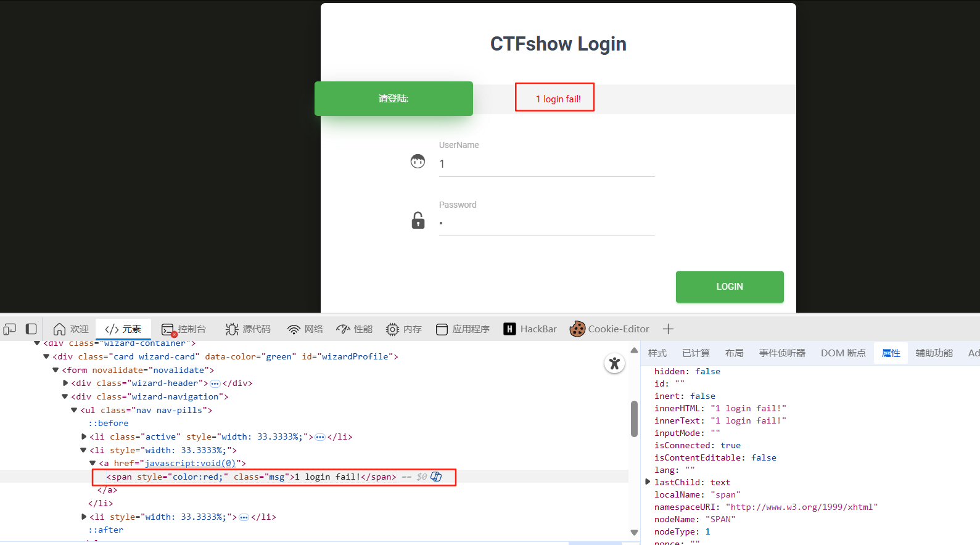Image resolution: width=980 pixels, height=545 pixels.
Task: Expand the wizard-header div node
Action: [x=65, y=383]
